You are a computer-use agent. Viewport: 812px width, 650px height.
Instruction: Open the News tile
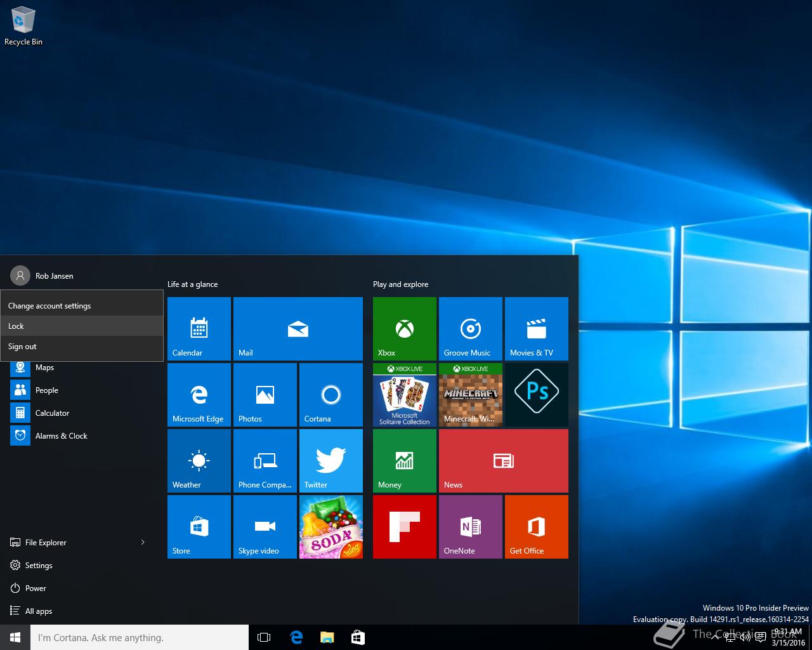[x=504, y=461]
